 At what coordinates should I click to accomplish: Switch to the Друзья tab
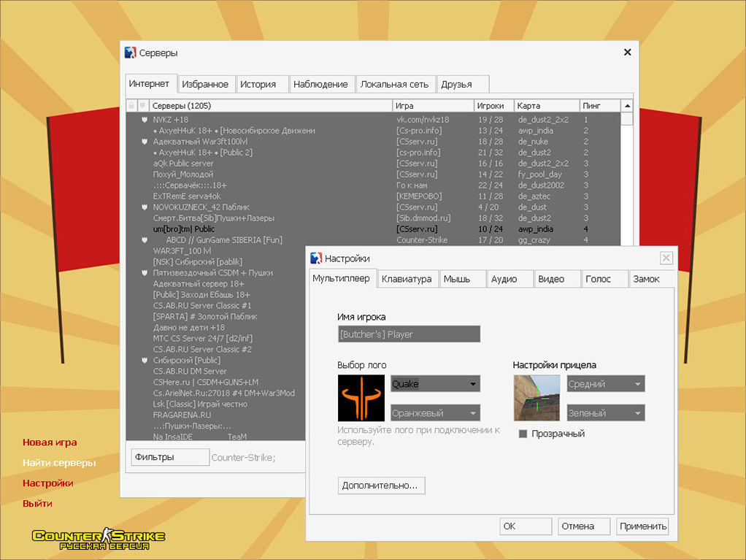pos(463,84)
